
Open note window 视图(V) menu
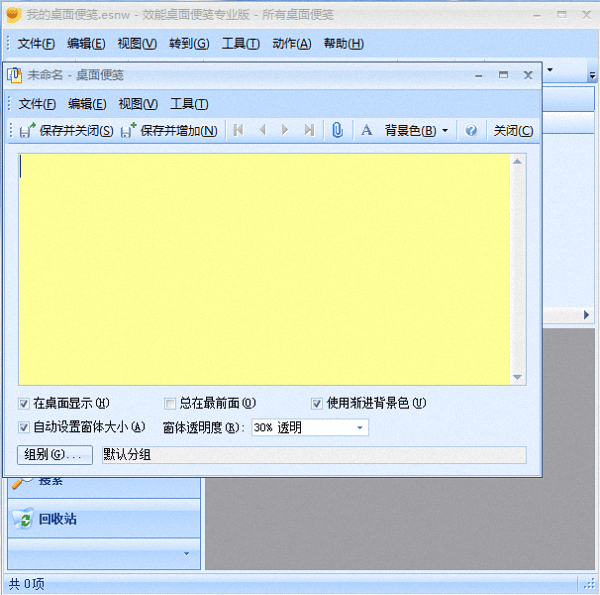138,104
